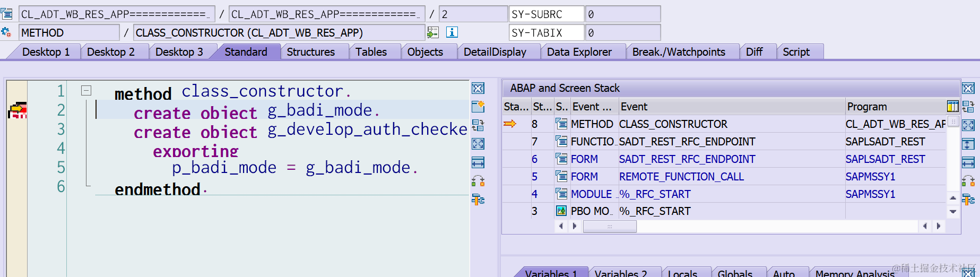The width and height of the screenshot is (980, 277).
Task: Click SADT_REST_RFC_ENDPOINT in FUNCTIO row 7
Action: (687, 142)
